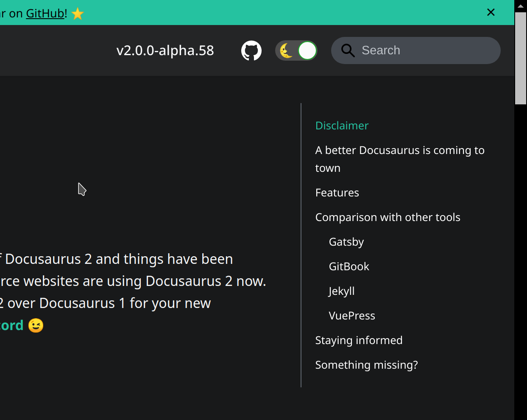Open Comparison with other tools

point(388,217)
